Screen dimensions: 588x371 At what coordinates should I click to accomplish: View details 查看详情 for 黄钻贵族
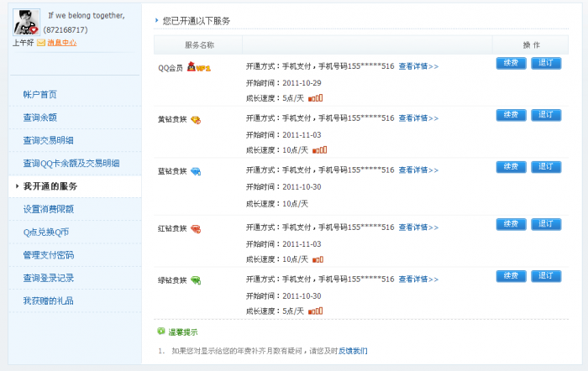pyautogui.click(x=418, y=118)
